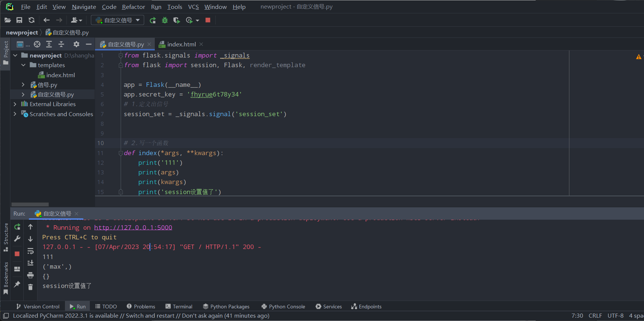
Task: Expand Scratches and Consoles node
Action: (x=15, y=114)
